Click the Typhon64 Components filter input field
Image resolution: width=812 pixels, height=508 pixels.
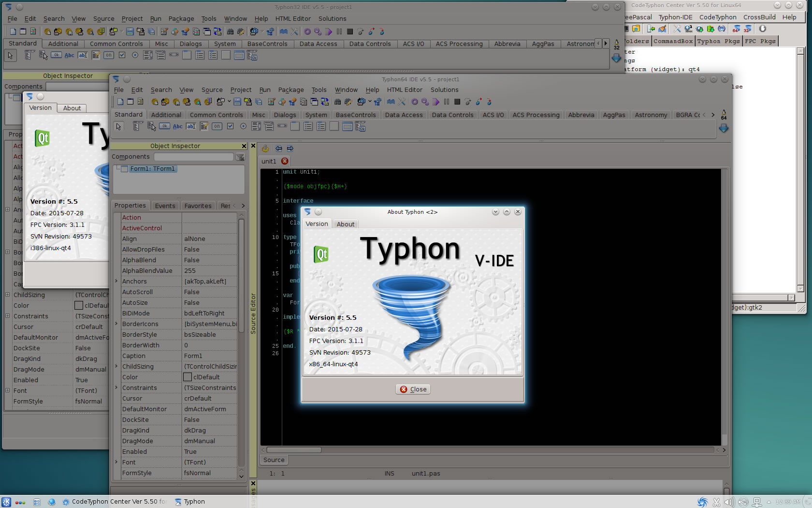(194, 157)
